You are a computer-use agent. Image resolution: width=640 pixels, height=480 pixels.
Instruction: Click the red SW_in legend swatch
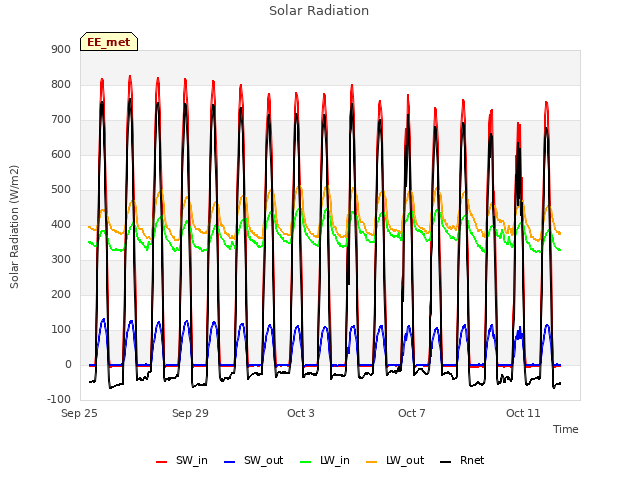pyautogui.click(x=162, y=462)
